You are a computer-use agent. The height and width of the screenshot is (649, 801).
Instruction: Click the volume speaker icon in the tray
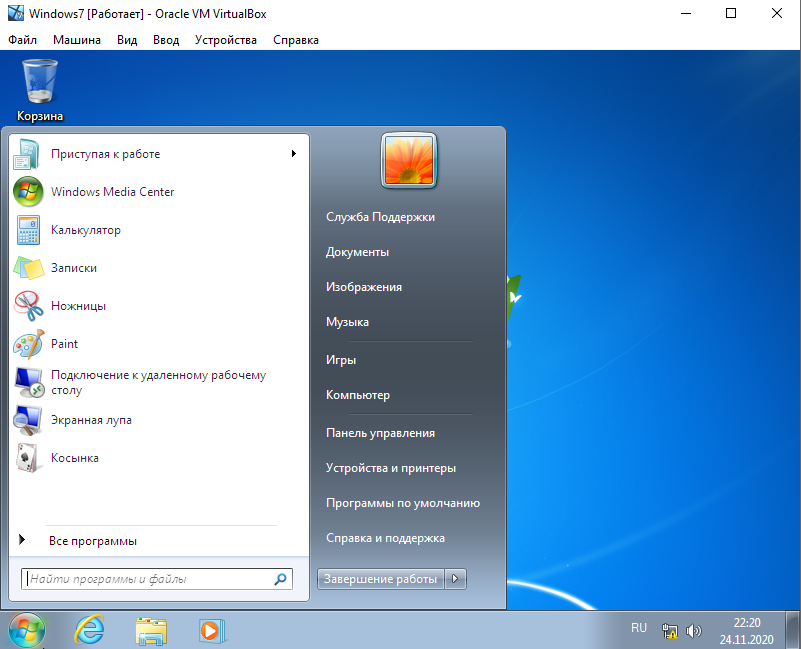pos(694,631)
